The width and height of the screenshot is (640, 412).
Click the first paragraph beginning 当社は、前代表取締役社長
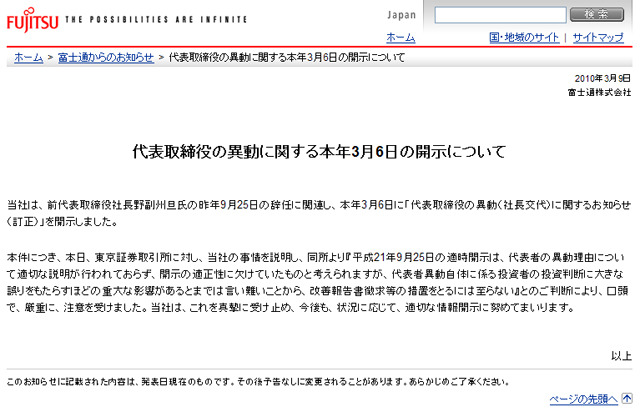319,213
